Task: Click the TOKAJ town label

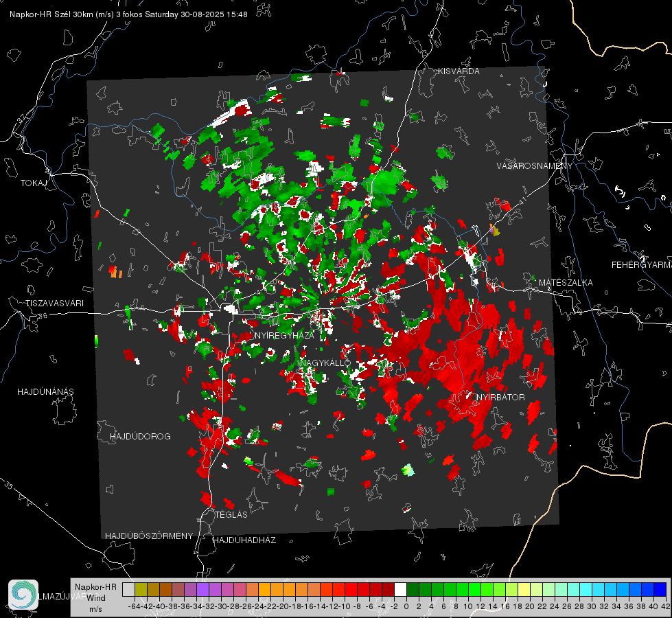Action: click(34, 183)
